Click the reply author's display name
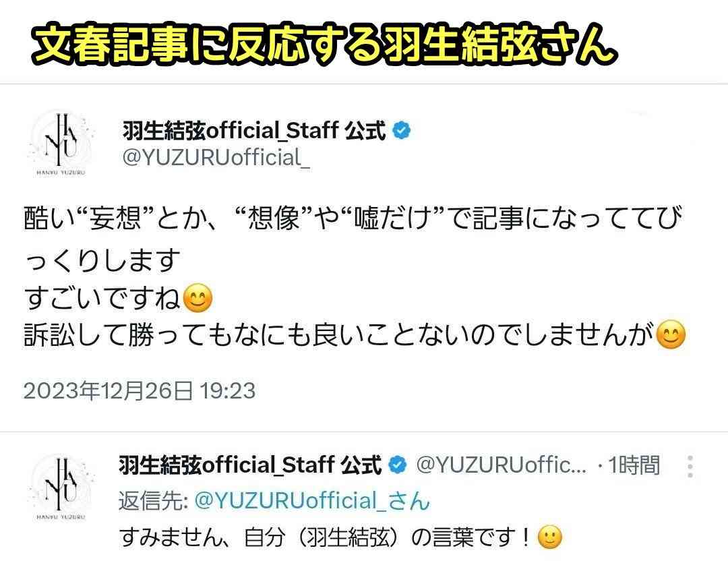This screenshot has width=728, height=561. point(250,465)
